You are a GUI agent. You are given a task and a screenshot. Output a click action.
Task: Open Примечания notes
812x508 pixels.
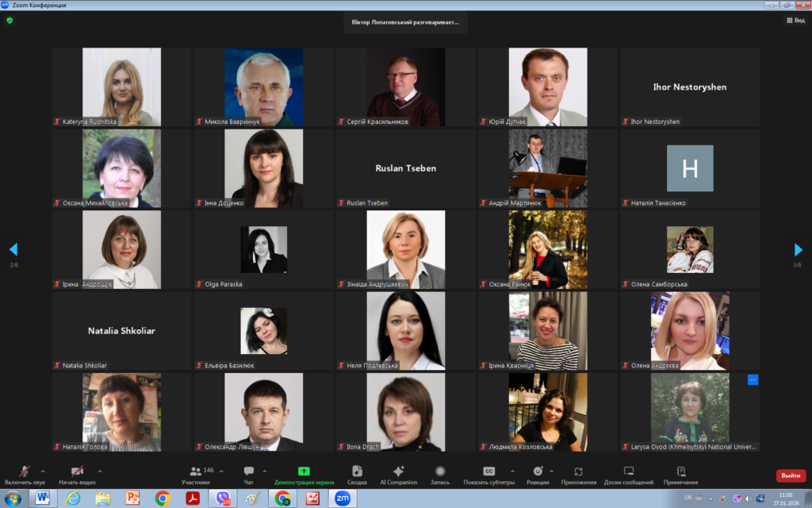[x=680, y=474]
